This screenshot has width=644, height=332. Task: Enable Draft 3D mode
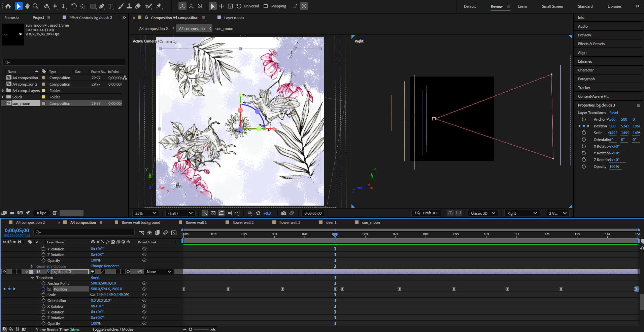point(426,213)
